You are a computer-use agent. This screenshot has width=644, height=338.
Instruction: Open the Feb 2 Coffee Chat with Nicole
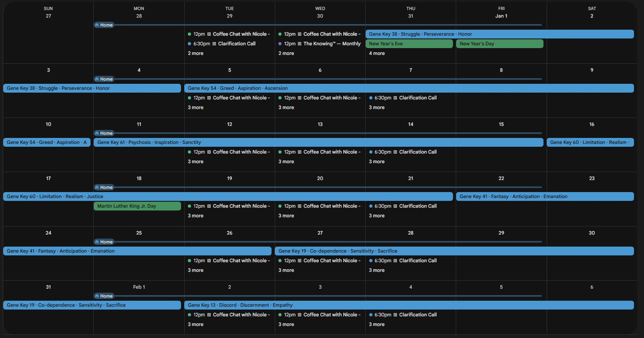click(x=229, y=315)
